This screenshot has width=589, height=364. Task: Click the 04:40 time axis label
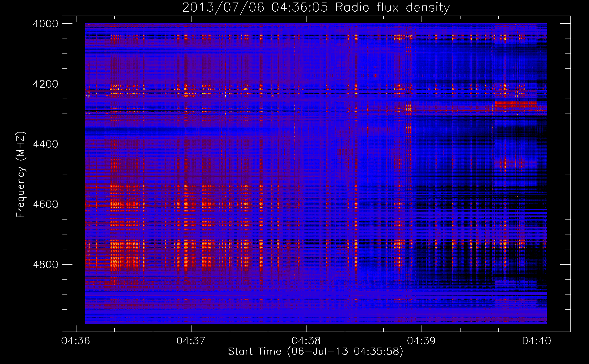pos(537,341)
